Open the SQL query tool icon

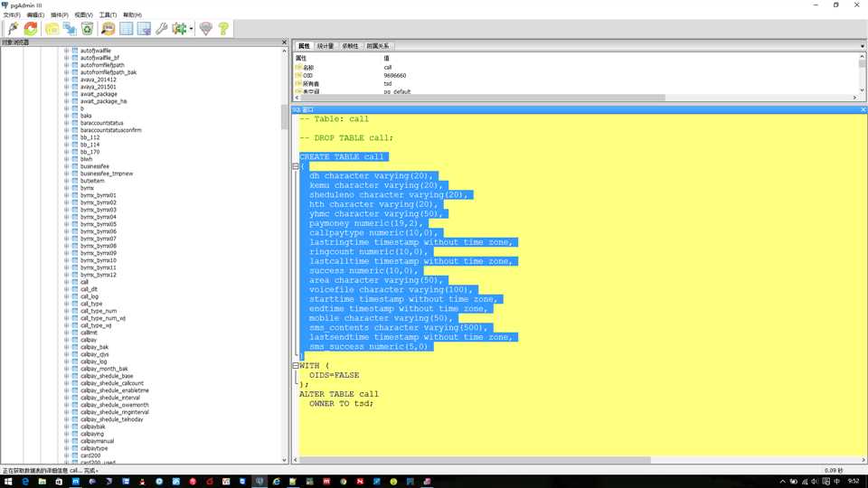click(108, 28)
